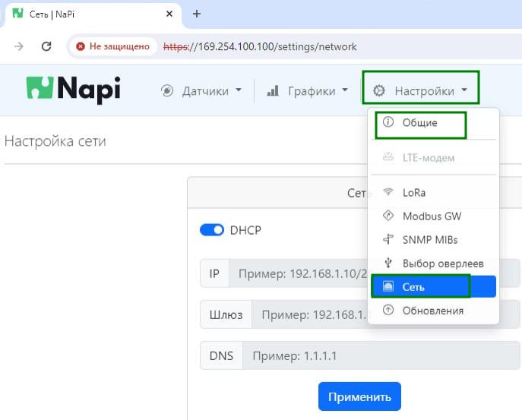The image size is (522, 420).
Task: Click the info icon next to Общие
Action: [x=388, y=122]
